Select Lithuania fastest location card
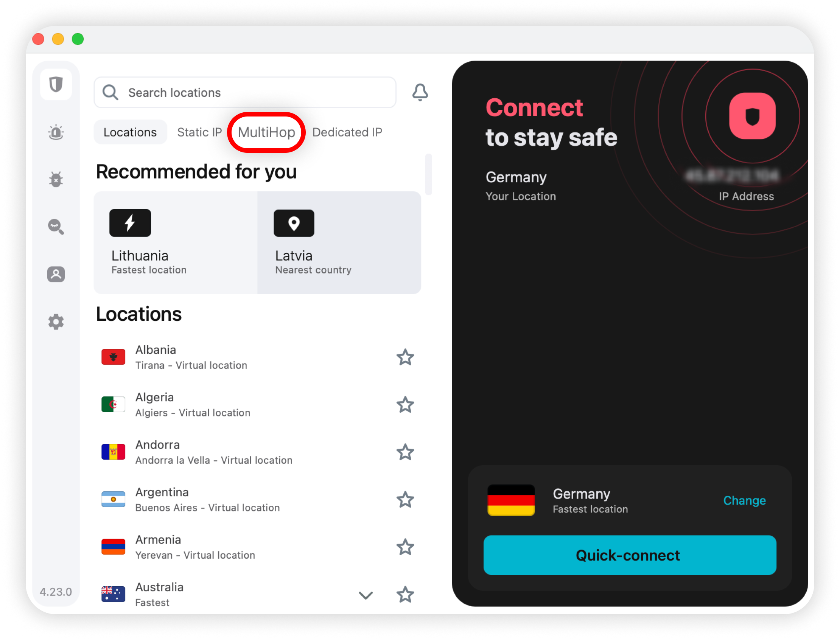 coord(176,243)
